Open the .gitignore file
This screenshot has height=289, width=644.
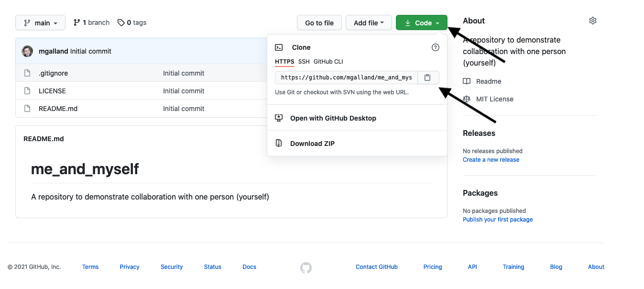pyautogui.click(x=53, y=73)
